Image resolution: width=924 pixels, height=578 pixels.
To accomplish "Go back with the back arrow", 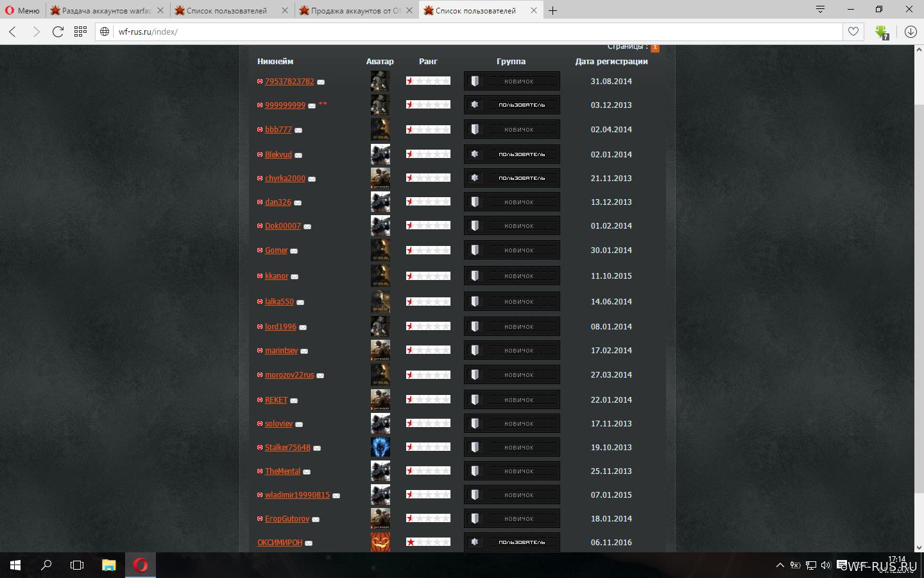I will click(13, 31).
